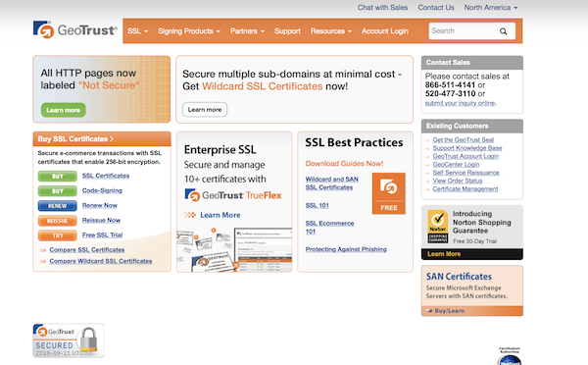The height and width of the screenshot is (365, 588).
Task: Expand the Resources menu dropdown
Action: coord(331,31)
